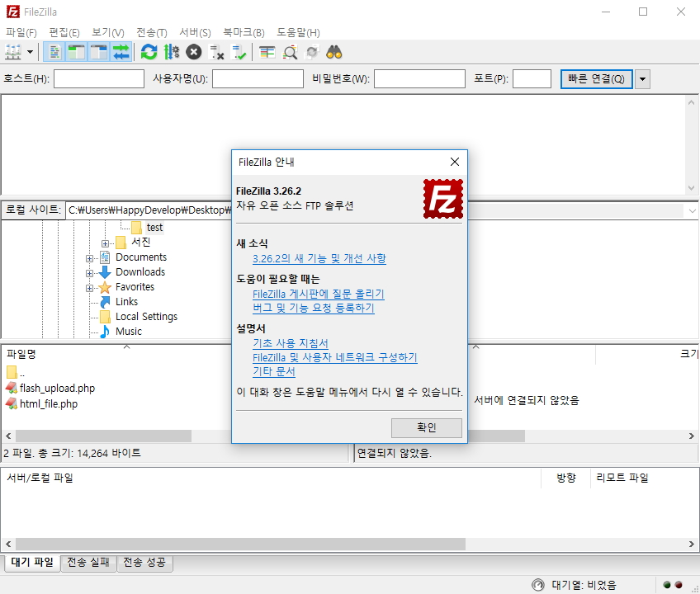Expand the Downloads tree node
This screenshot has width=700, height=594.
pyautogui.click(x=89, y=273)
